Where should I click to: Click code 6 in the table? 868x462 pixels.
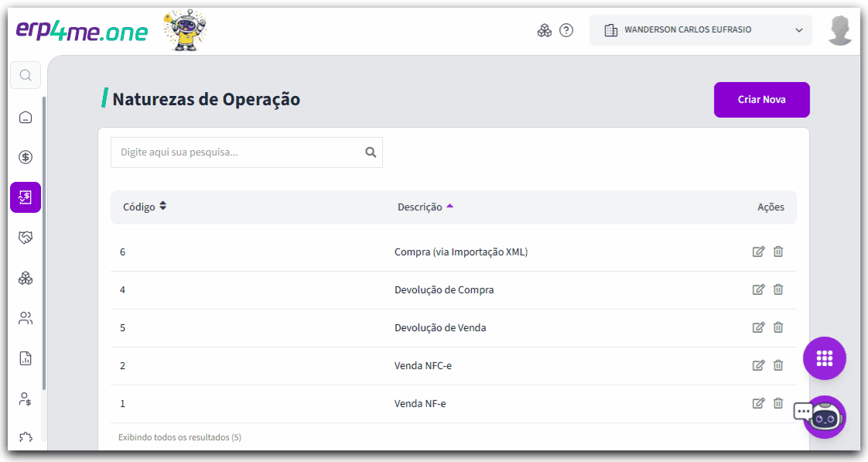click(x=122, y=252)
